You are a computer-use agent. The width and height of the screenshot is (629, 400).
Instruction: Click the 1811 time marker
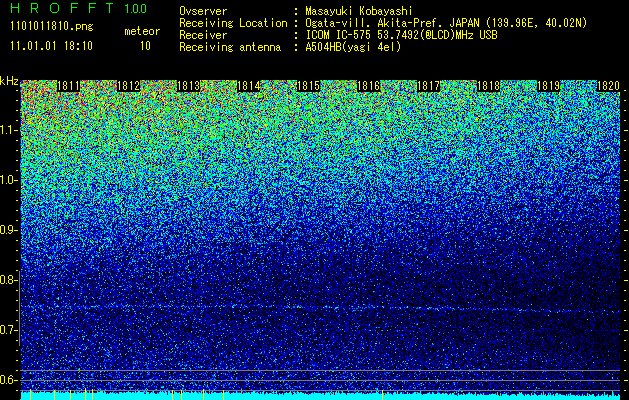tap(68, 86)
